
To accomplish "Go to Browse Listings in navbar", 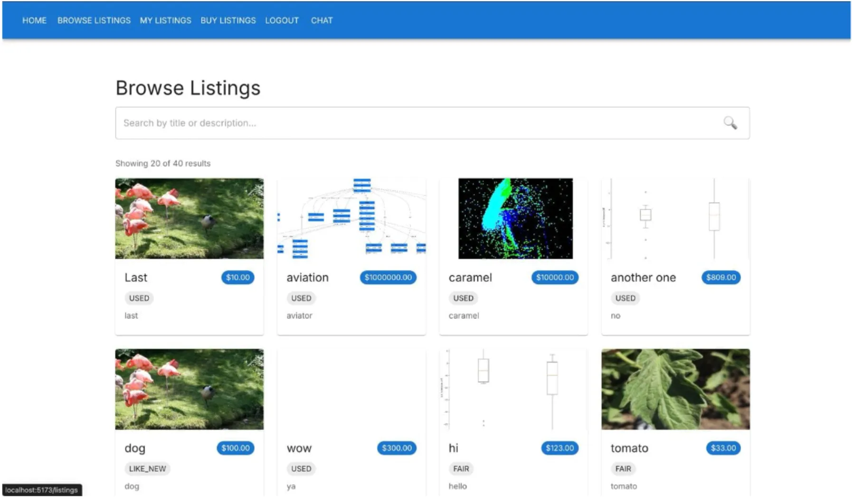I will (94, 20).
